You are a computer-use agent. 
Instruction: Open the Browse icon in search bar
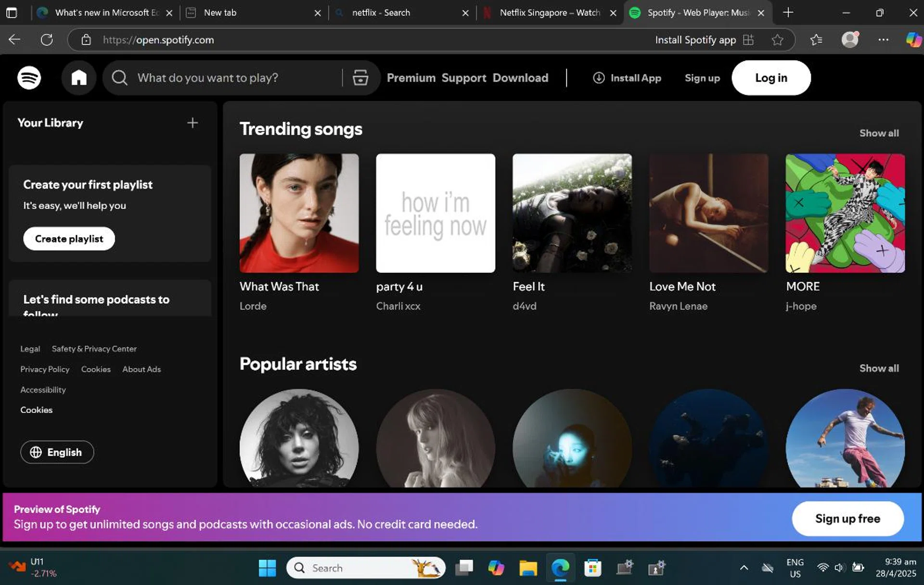pyautogui.click(x=360, y=77)
